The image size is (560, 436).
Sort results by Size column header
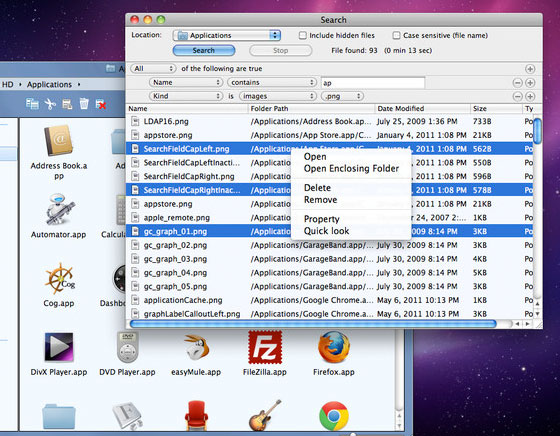pos(496,109)
